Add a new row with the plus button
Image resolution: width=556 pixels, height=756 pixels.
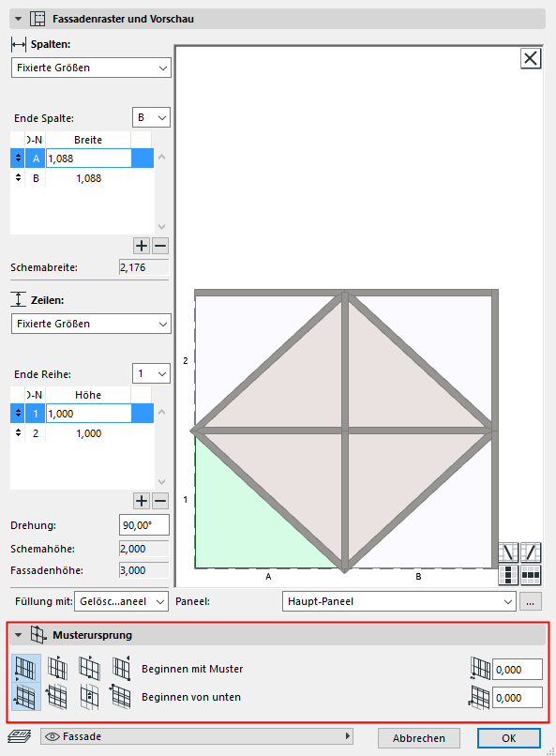coord(142,501)
